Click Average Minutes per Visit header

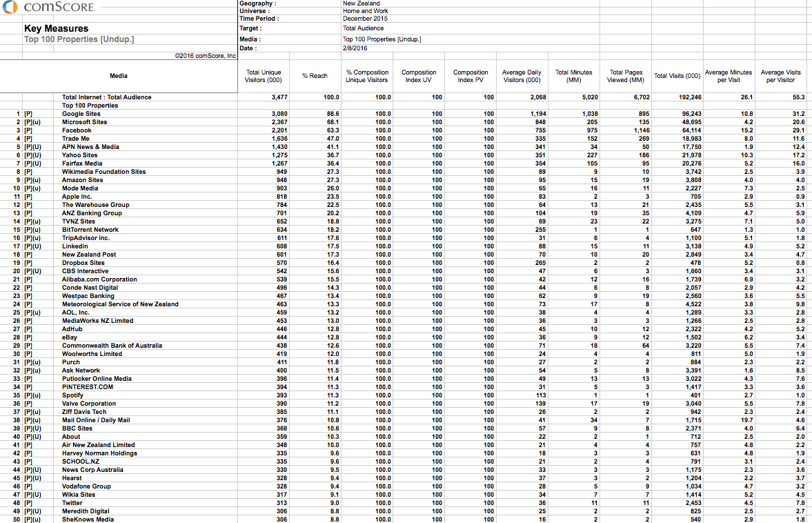click(729, 76)
